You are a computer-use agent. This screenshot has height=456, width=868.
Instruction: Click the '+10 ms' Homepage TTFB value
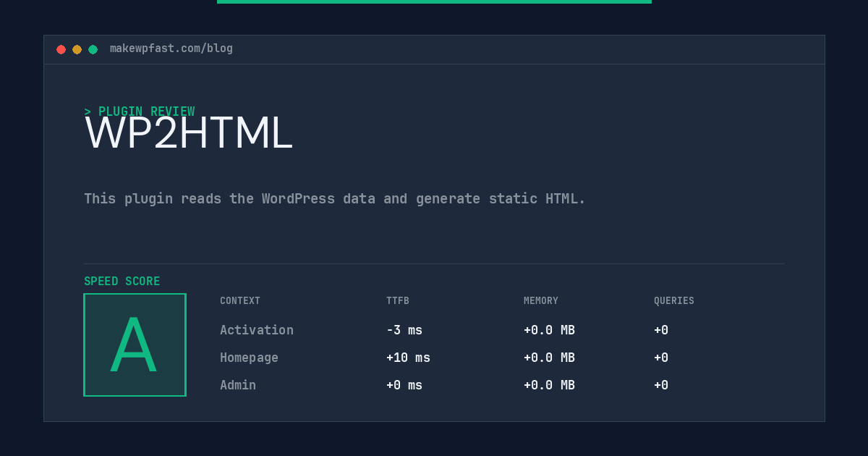point(408,358)
